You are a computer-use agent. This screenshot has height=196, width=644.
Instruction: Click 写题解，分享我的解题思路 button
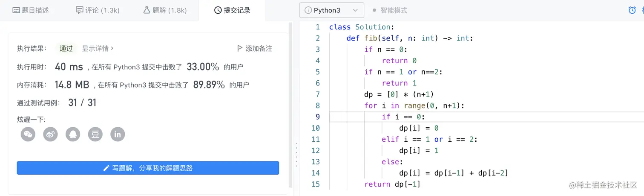(148, 168)
